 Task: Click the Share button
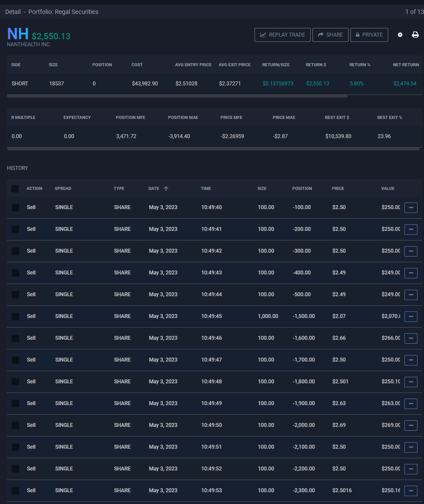[x=330, y=35]
